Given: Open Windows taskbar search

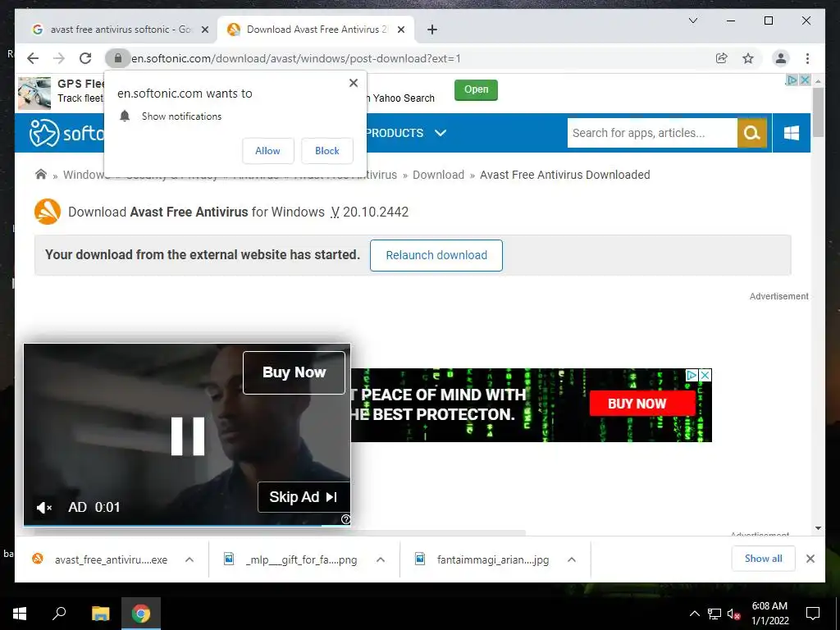Looking at the screenshot, I should click(59, 614).
